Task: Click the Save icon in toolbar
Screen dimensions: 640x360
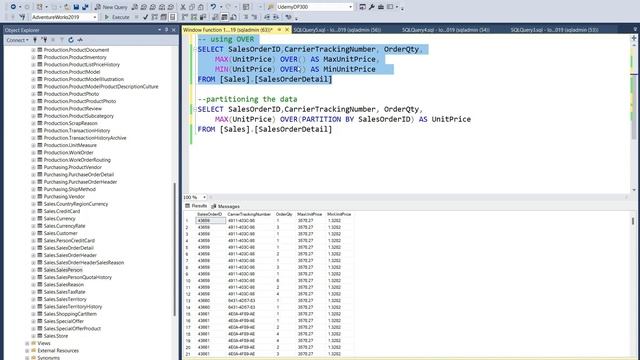Action: click(x=76, y=7)
